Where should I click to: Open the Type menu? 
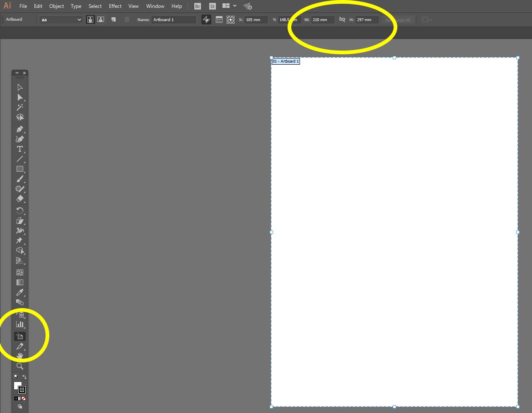tap(76, 6)
